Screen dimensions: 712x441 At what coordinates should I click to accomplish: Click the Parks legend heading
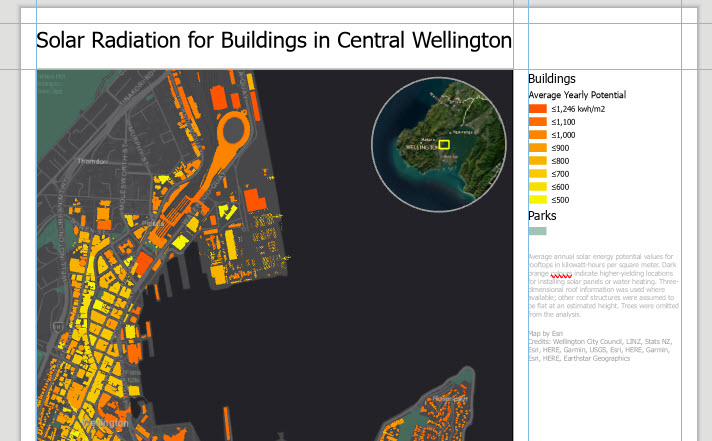[x=542, y=216]
